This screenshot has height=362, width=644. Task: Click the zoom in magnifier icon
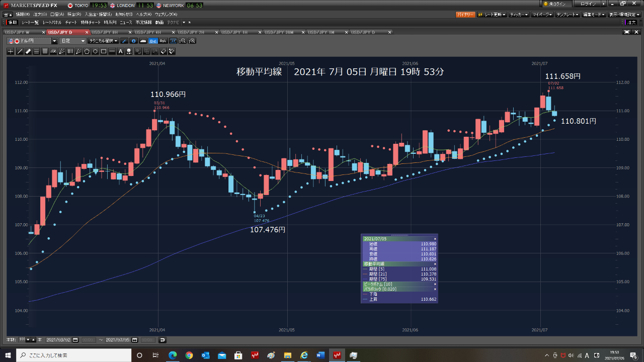192,41
